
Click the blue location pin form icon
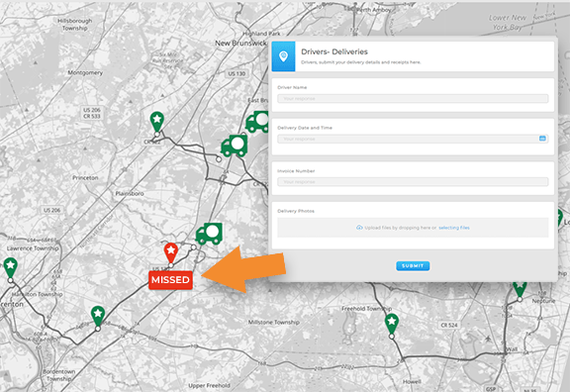coord(283,56)
